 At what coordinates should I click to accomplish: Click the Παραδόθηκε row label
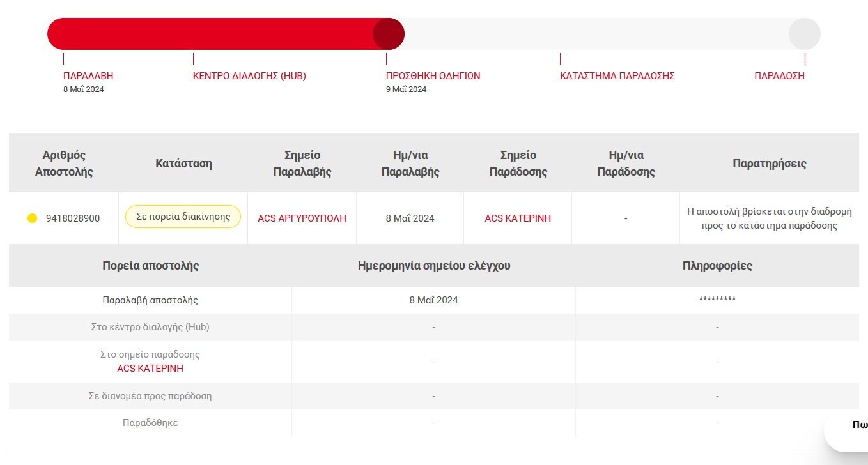coord(150,423)
